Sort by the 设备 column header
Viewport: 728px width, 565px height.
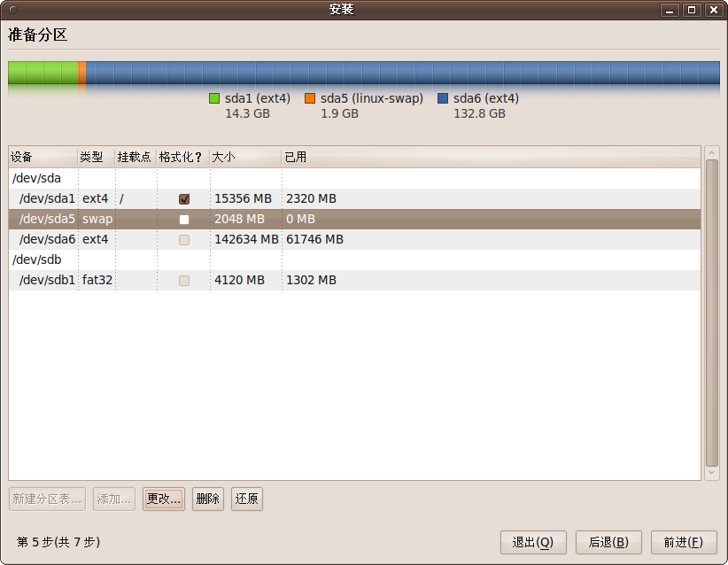click(43, 157)
